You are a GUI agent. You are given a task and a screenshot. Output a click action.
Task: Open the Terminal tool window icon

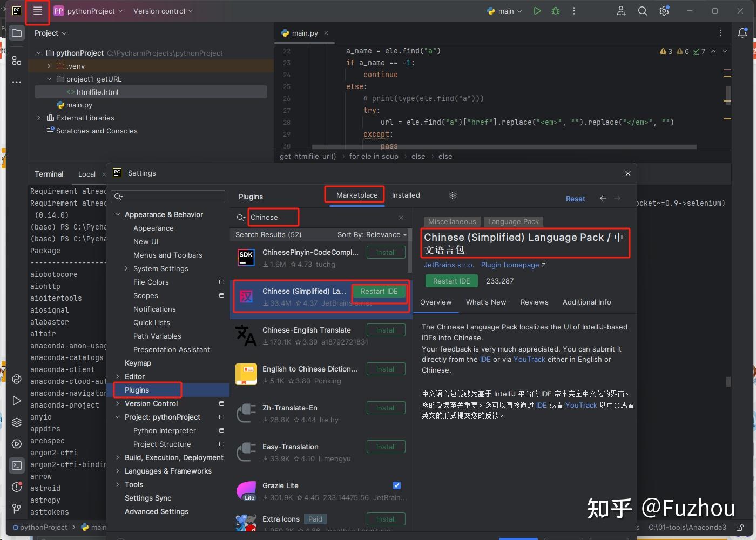tap(16, 465)
